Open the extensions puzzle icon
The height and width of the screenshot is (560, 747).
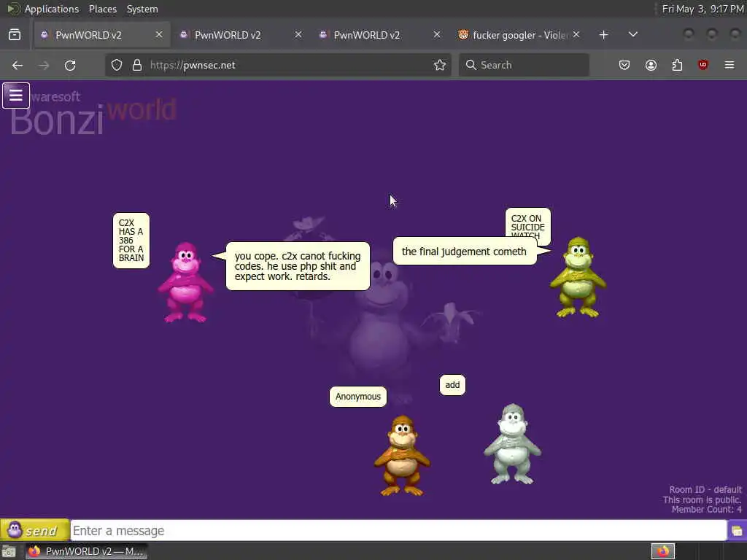pyautogui.click(x=677, y=65)
